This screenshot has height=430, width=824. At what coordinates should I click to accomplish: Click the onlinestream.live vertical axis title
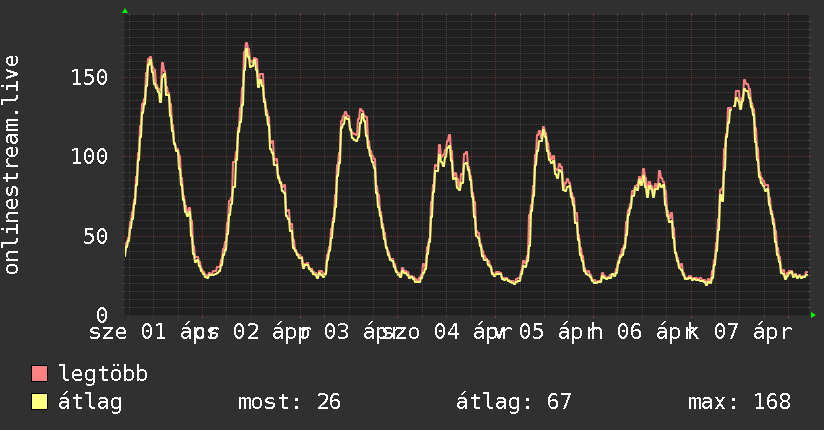(x=12, y=165)
